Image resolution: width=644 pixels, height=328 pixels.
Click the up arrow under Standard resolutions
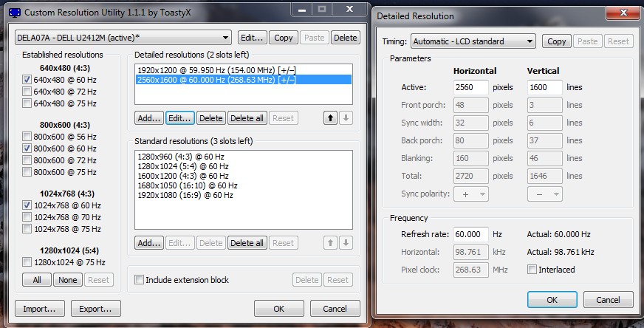pyautogui.click(x=330, y=243)
